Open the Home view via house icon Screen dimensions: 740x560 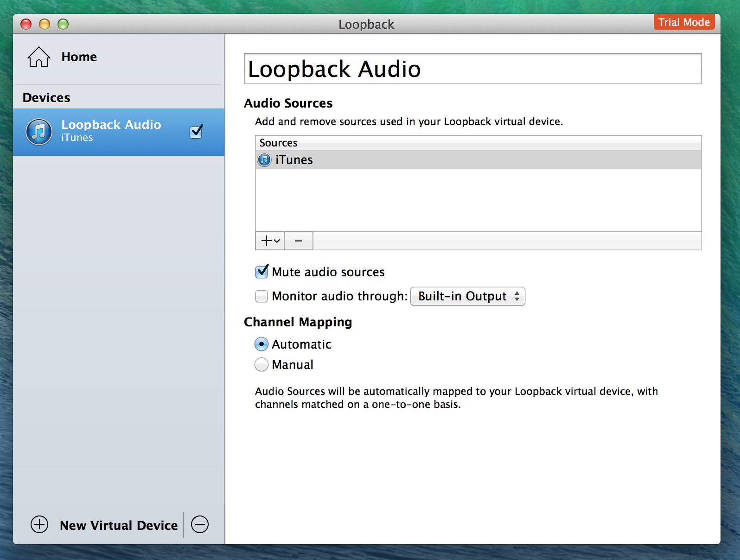click(39, 57)
